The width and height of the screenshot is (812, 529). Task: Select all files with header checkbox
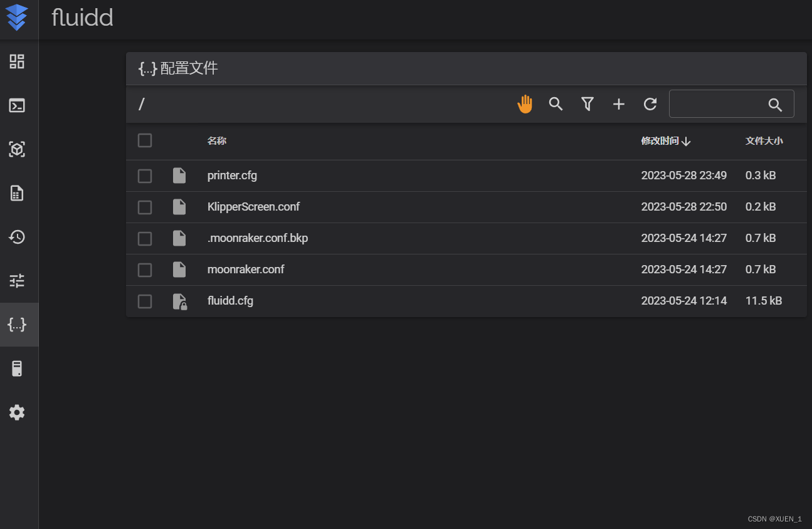click(x=144, y=140)
